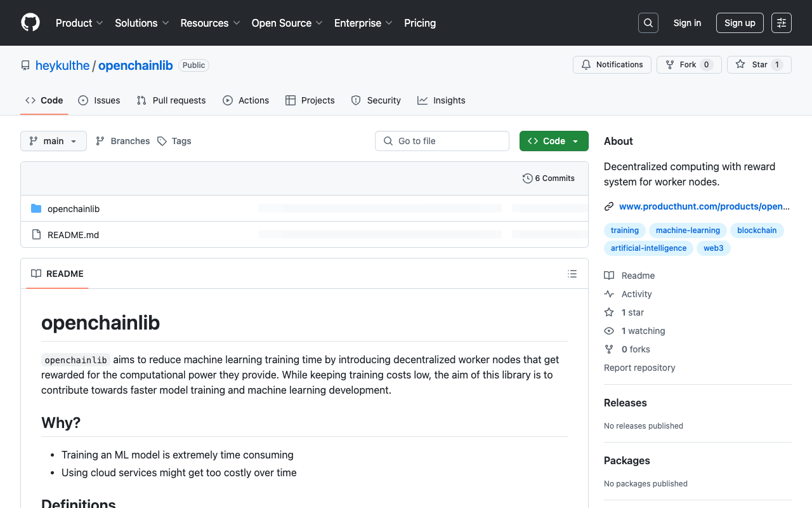Screen dimensions: 812x508
Task: Click the Sign up button
Action: tap(740, 23)
